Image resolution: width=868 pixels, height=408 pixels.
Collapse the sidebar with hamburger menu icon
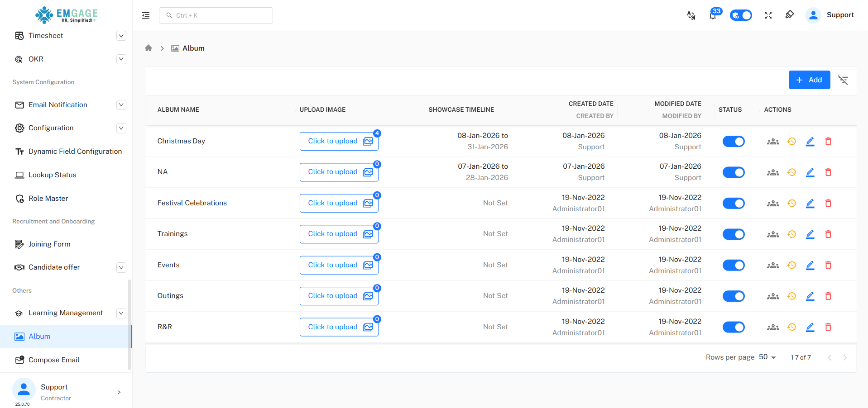pyautogui.click(x=146, y=15)
